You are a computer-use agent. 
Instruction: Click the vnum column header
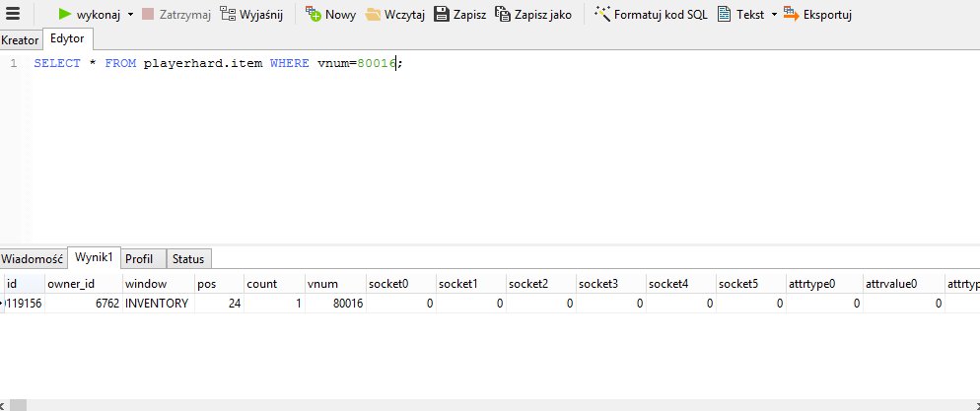tap(335, 284)
